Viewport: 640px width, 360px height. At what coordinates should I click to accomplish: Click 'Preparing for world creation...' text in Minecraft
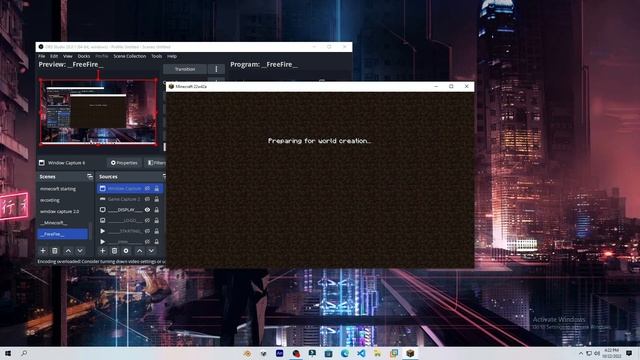tap(319, 141)
